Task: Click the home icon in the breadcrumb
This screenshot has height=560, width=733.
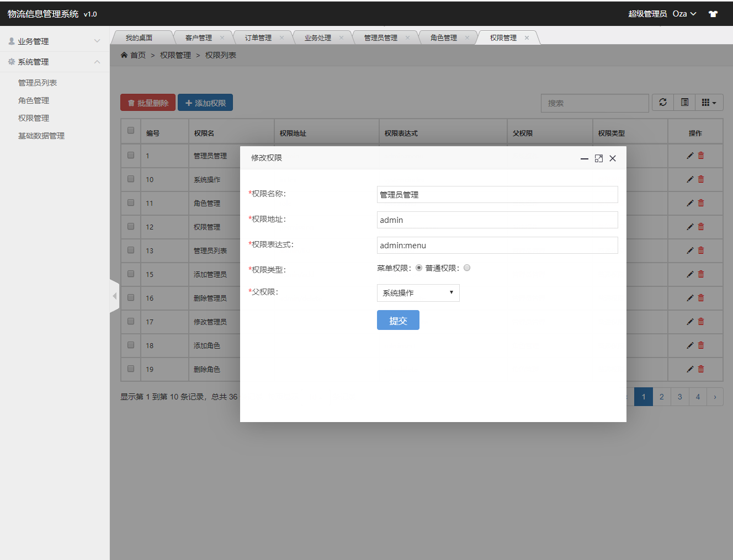Action: pyautogui.click(x=124, y=55)
